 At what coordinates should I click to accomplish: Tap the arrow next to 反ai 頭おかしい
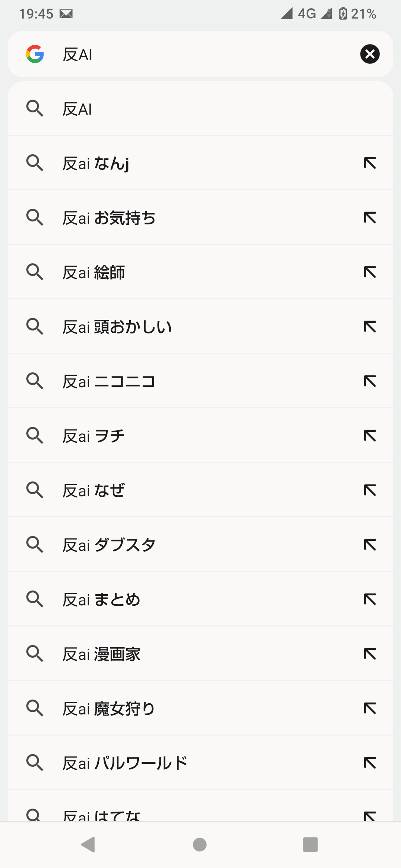(x=370, y=327)
